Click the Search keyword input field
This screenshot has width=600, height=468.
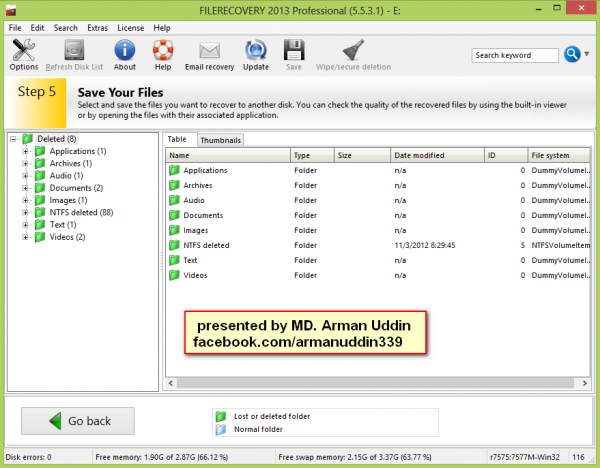(515, 55)
